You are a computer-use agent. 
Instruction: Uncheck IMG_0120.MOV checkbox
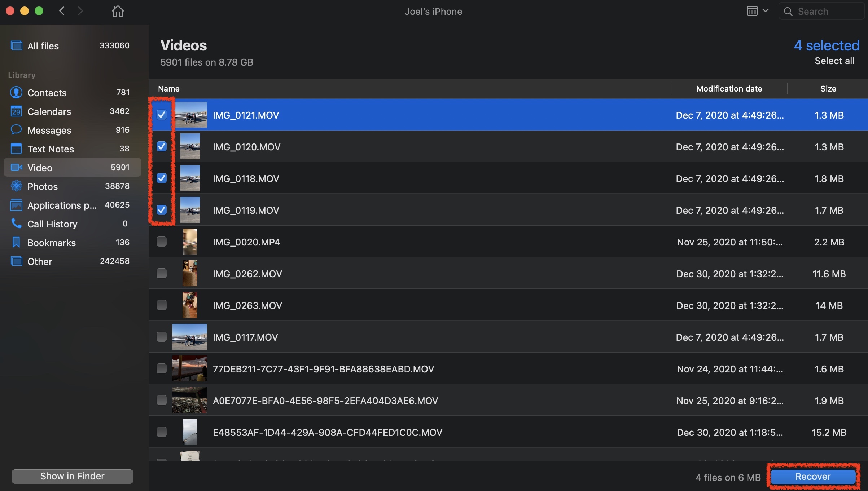[x=162, y=146]
